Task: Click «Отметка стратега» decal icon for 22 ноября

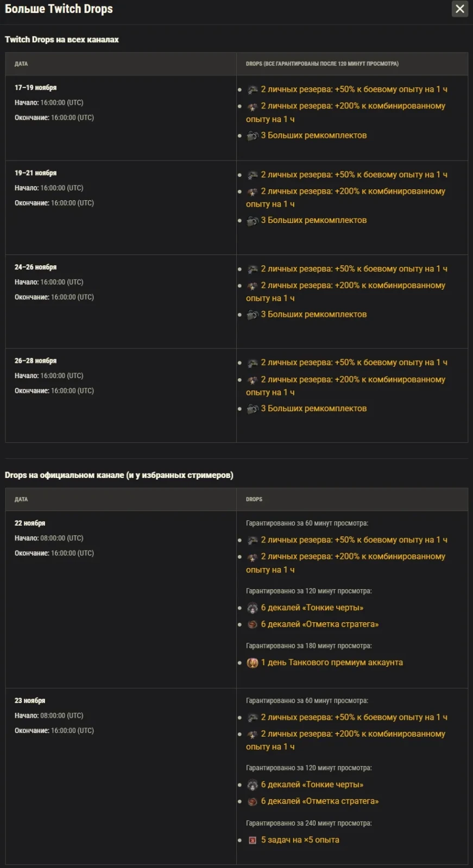Action: pyautogui.click(x=253, y=624)
